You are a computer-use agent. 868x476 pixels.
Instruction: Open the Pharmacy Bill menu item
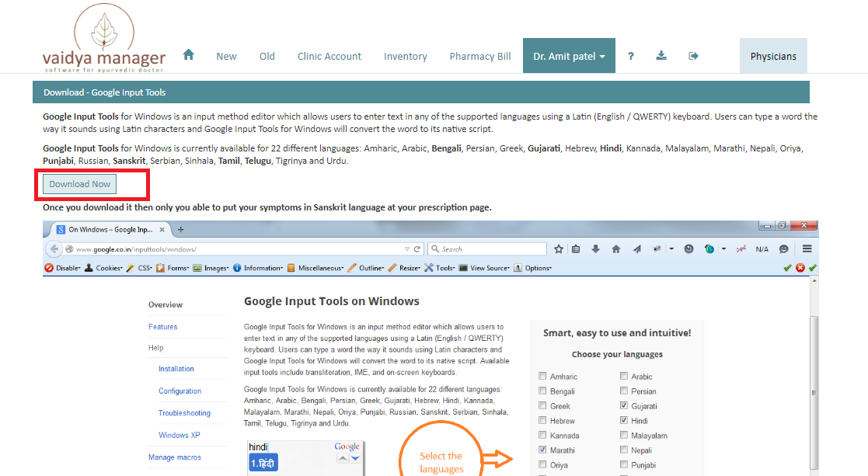coord(480,57)
